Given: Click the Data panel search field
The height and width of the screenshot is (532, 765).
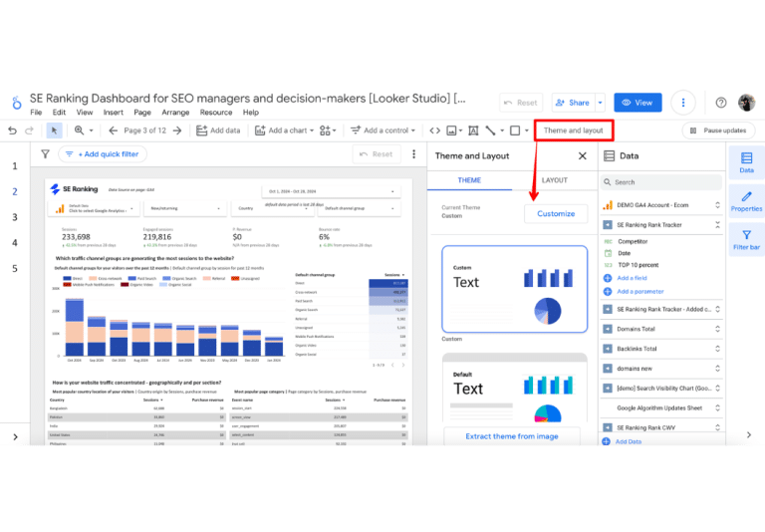Looking at the screenshot, I should (661, 182).
